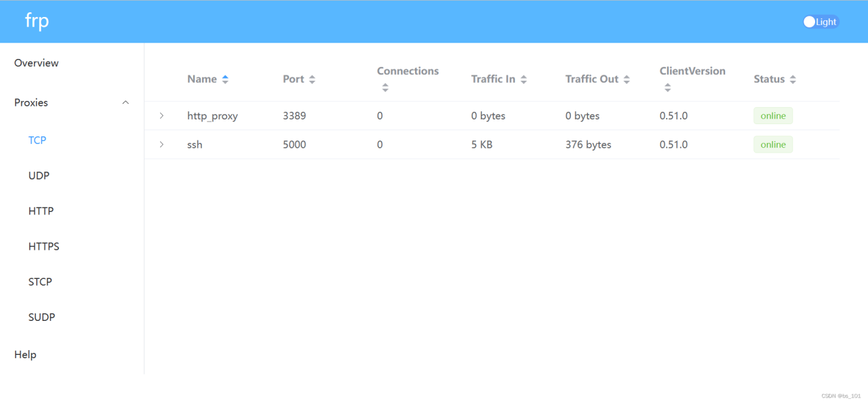The image size is (868, 403).
Task: Click port value 3389
Action: pos(294,116)
